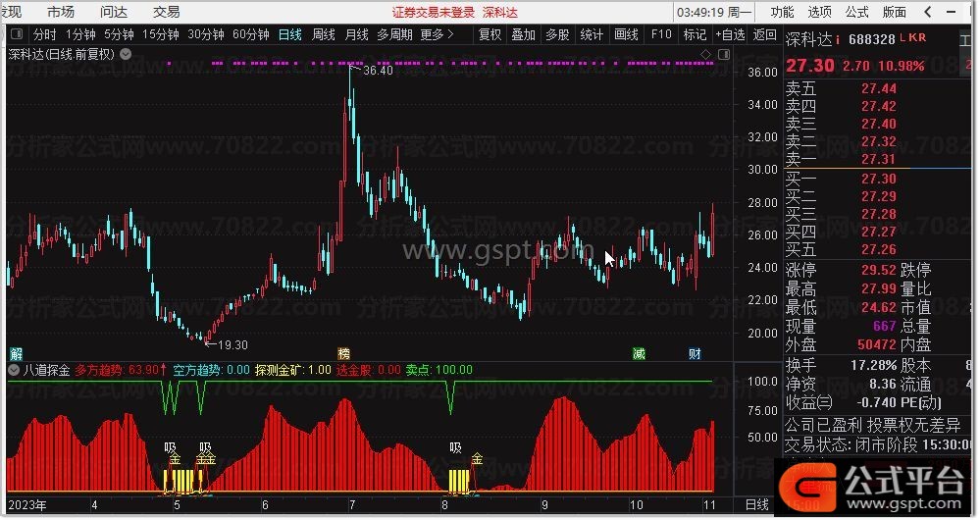Screen dimensions: 980x520
Task: Click the 2023年 date axis label
Action: (27, 505)
